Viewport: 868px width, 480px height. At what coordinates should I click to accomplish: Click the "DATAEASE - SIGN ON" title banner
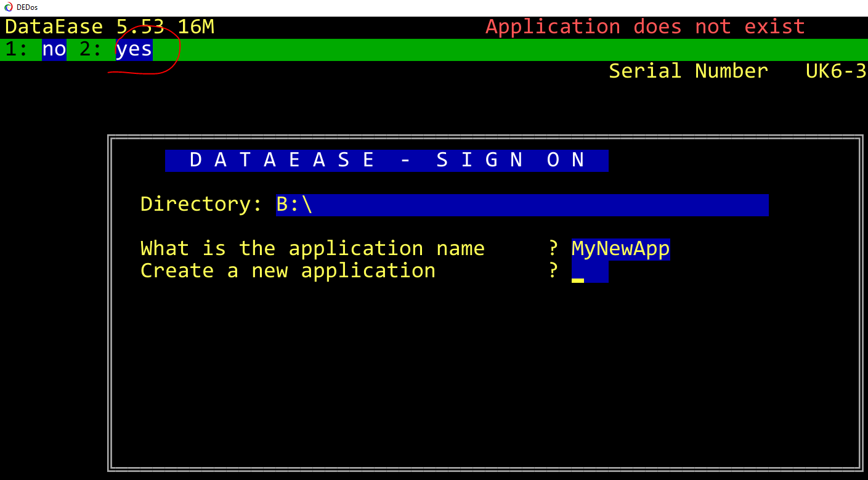[386, 161]
